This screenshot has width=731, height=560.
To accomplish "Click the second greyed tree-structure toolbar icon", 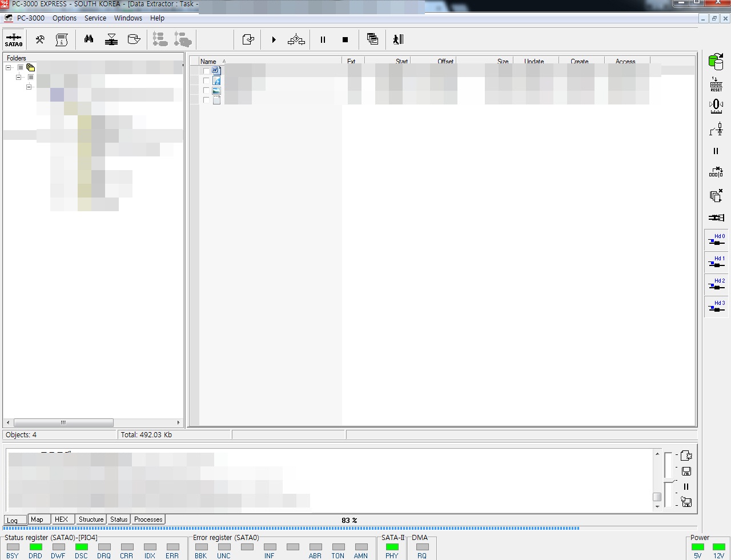I will (x=183, y=39).
